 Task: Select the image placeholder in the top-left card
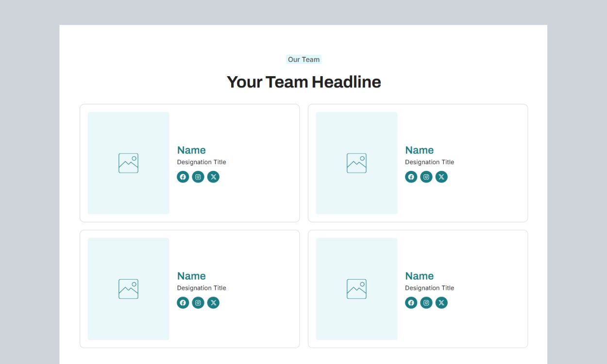[x=128, y=163]
